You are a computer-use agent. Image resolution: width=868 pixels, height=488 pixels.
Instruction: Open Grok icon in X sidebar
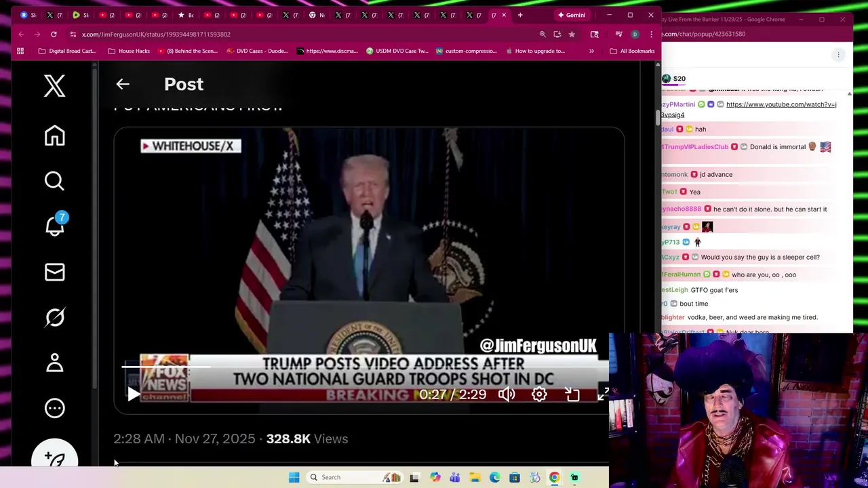coord(55,317)
